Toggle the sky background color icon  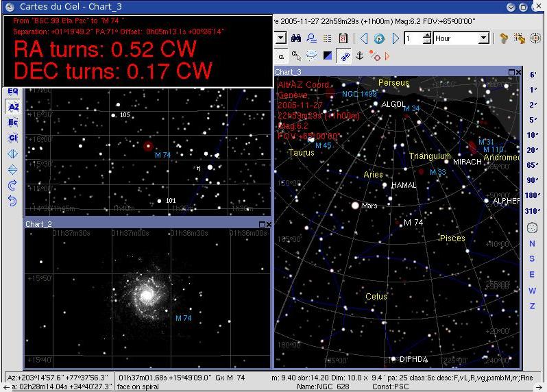328,56
